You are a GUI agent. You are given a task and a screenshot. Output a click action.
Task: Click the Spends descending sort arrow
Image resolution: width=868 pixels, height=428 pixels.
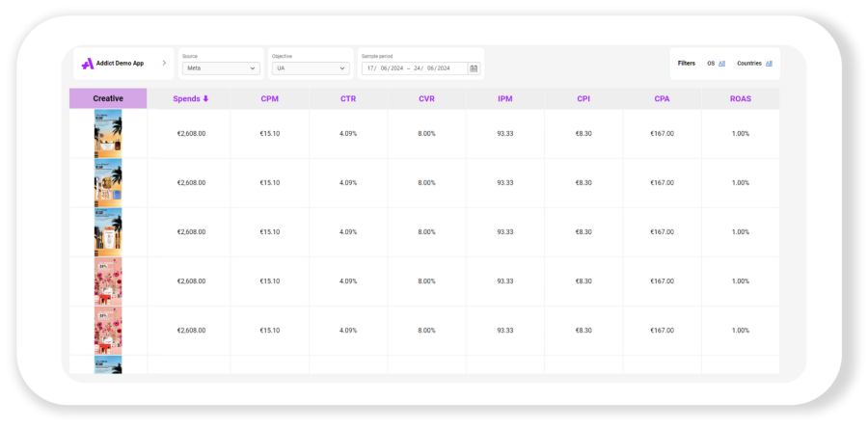coord(205,98)
